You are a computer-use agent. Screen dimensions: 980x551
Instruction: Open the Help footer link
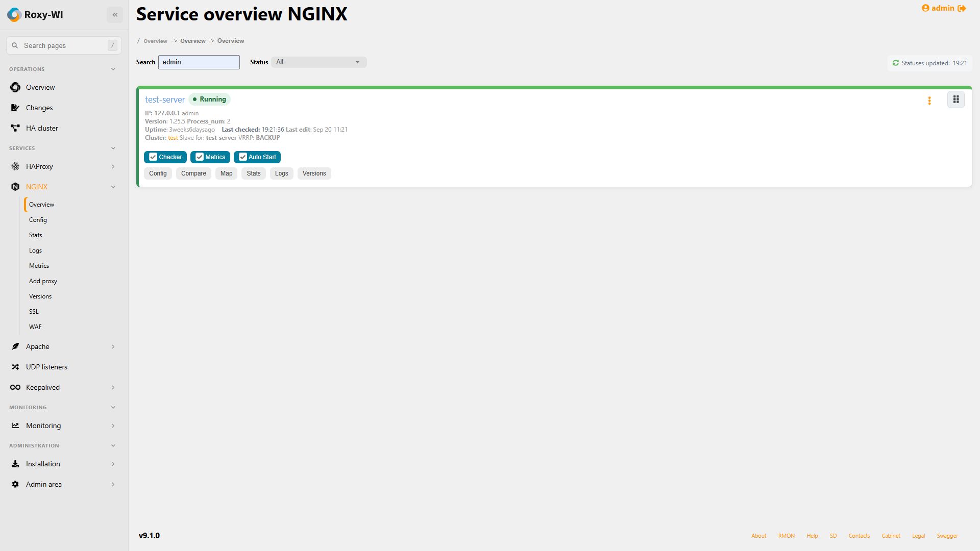coord(812,536)
